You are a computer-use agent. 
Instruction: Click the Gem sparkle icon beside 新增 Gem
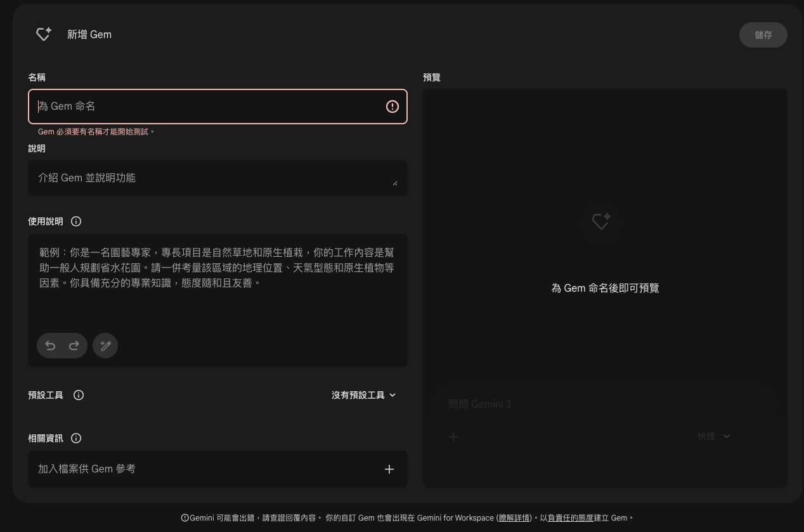coord(43,34)
